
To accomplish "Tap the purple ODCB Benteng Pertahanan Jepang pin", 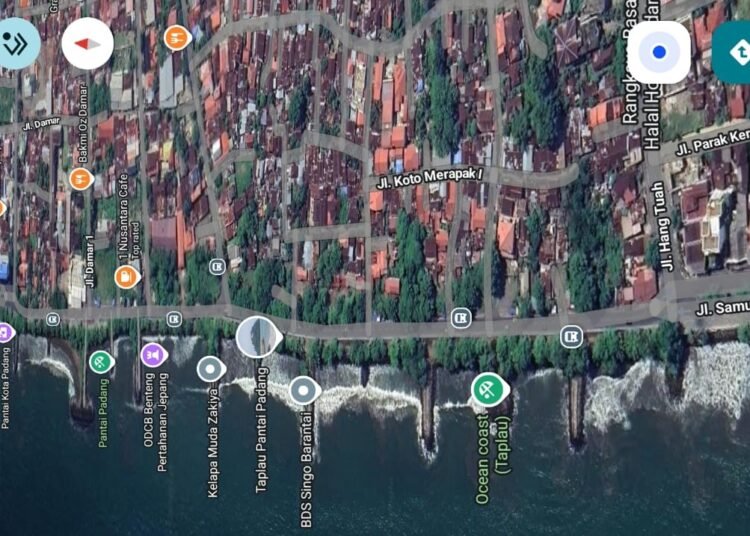I will (x=153, y=354).
